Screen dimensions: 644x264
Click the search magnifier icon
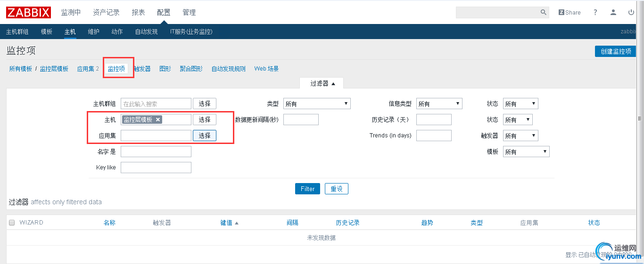click(543, 13)
